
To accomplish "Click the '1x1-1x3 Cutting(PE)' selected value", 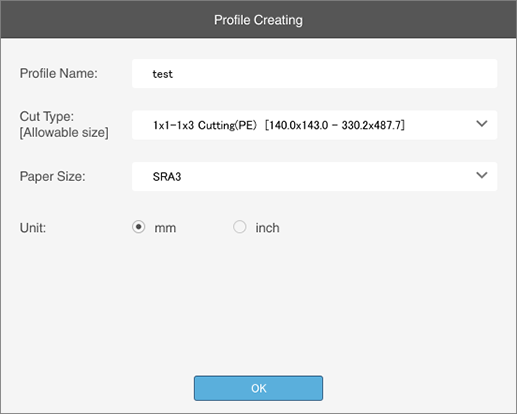I will click(x=205, y=125).
